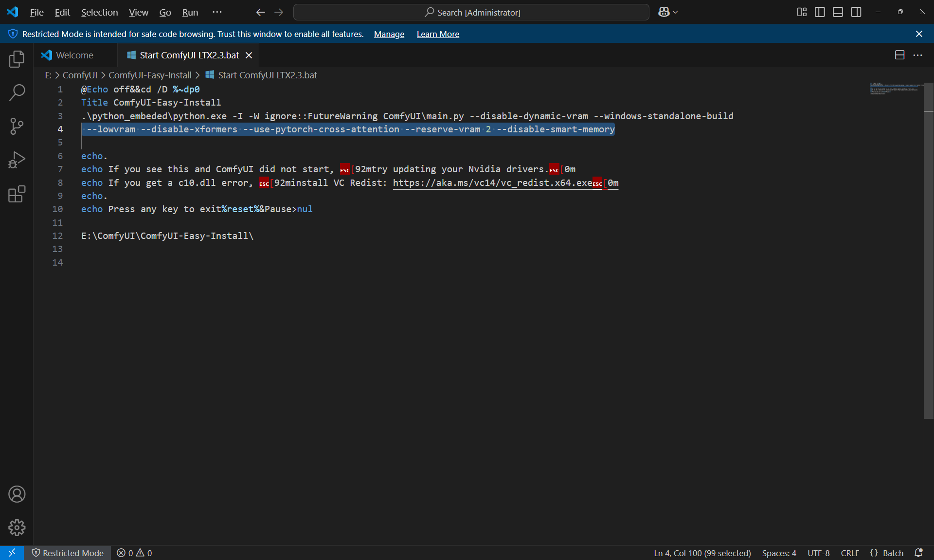Click the editor vertical scrollbar

point(929,251)
